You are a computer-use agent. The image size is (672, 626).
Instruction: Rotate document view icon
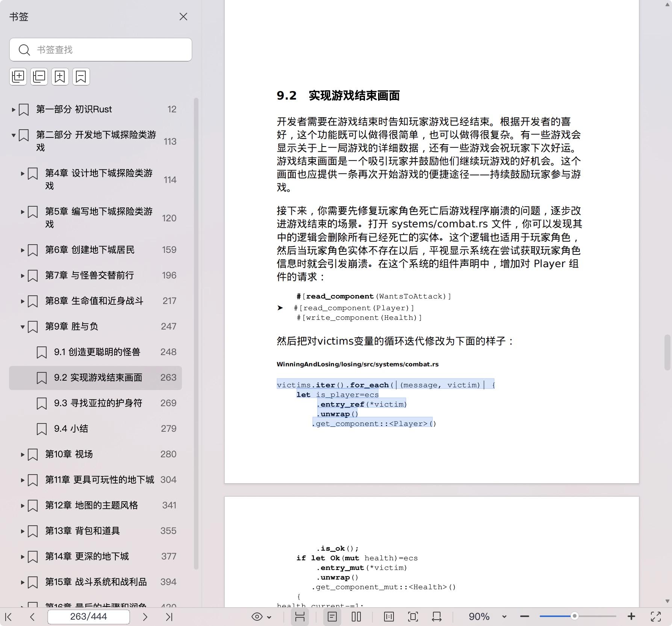437,617
